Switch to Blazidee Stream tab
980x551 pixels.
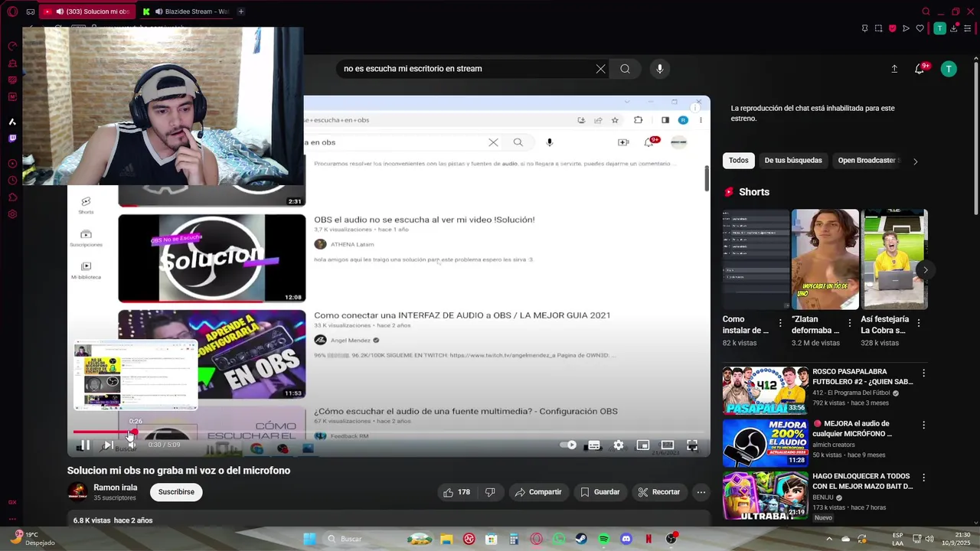185,11
